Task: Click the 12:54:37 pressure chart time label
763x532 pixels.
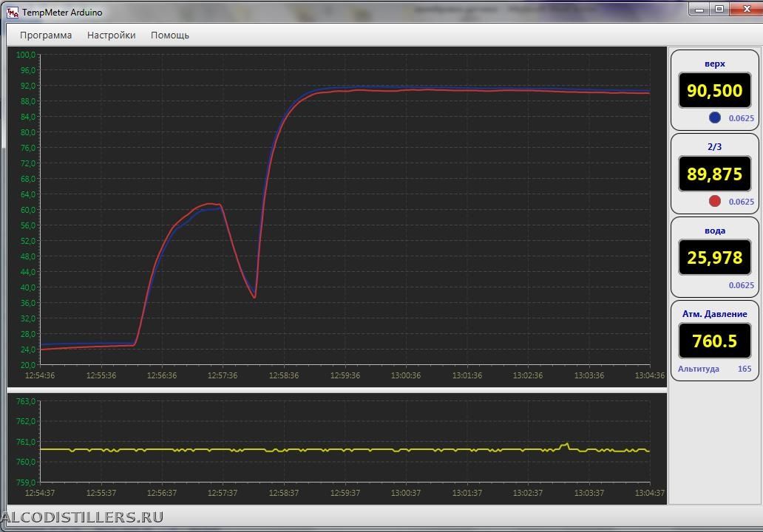Action: [40, 493]
